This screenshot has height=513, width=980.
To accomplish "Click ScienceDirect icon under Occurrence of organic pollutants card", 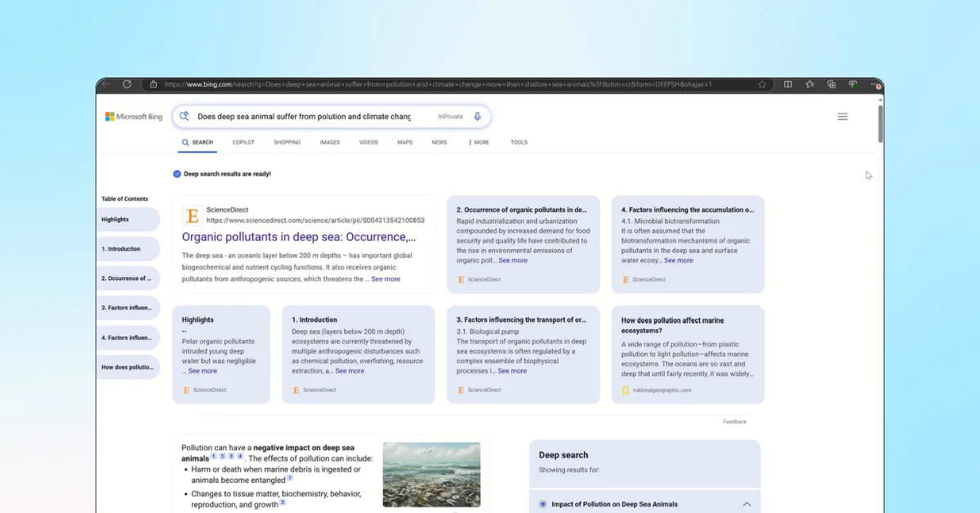I will click(461, 279).
